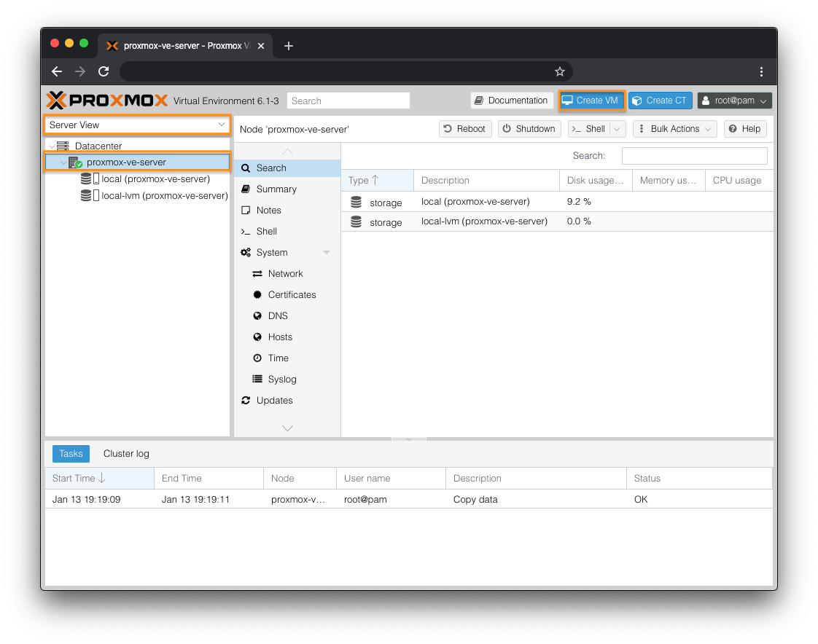Switch to the Tasks tab

coord(71,454)
